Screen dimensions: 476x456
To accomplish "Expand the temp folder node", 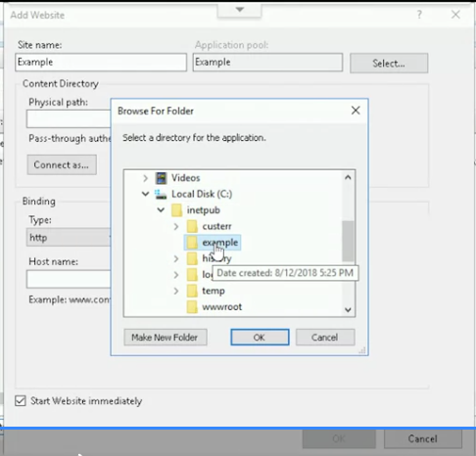I will point(176,291).
